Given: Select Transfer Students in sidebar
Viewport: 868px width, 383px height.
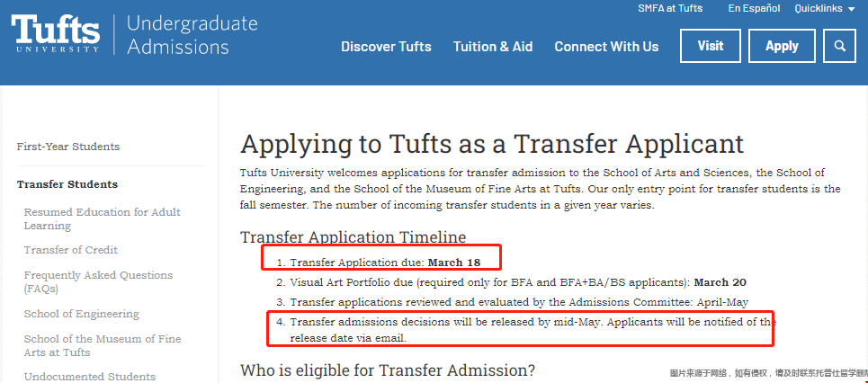Looking at the screenshot, I should (x=67, y=184).
